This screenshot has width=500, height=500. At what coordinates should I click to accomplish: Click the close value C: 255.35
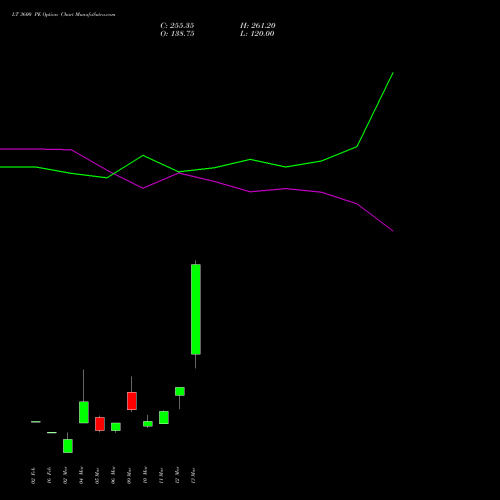point(177,26)
